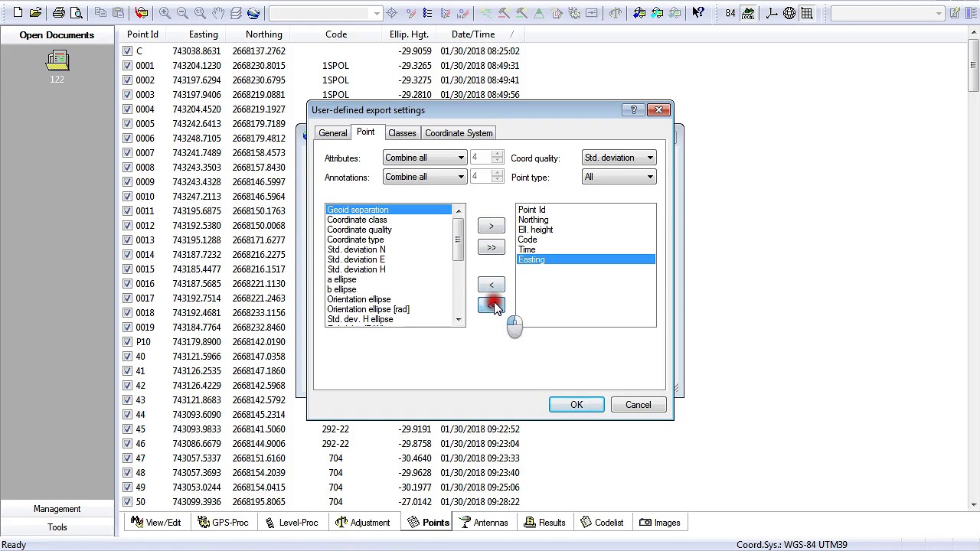
Task: Click the Cartesian axes toolbar icon
Action: (772, 13)
